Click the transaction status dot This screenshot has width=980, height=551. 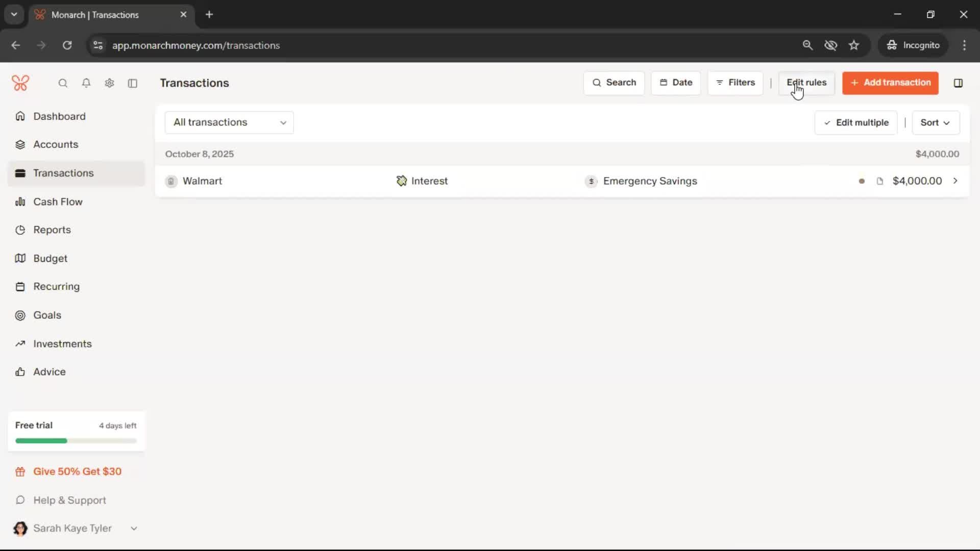862,181
